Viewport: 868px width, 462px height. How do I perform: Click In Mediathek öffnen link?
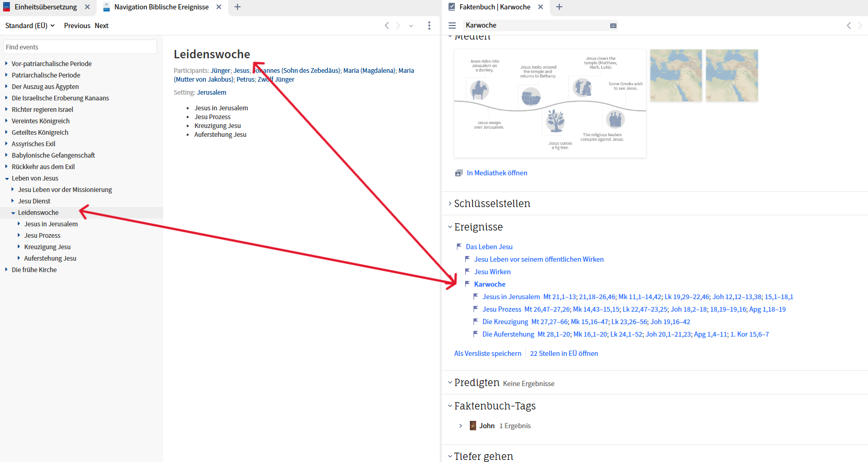coord(497,173)
